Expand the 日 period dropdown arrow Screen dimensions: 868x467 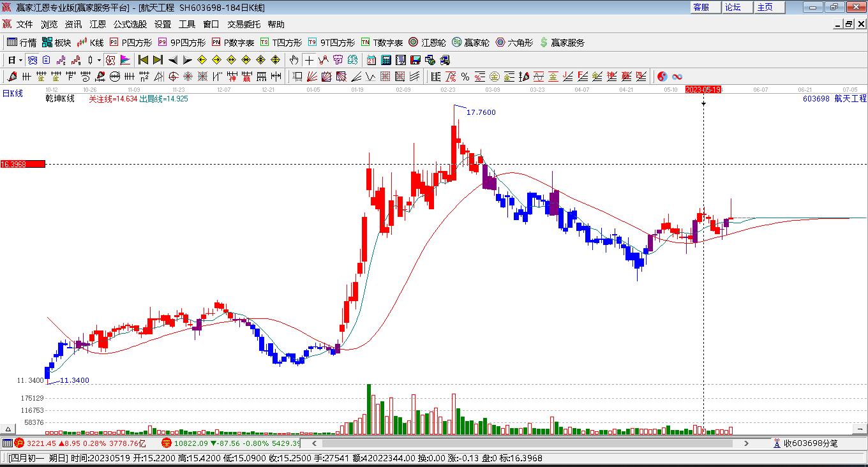21,60
